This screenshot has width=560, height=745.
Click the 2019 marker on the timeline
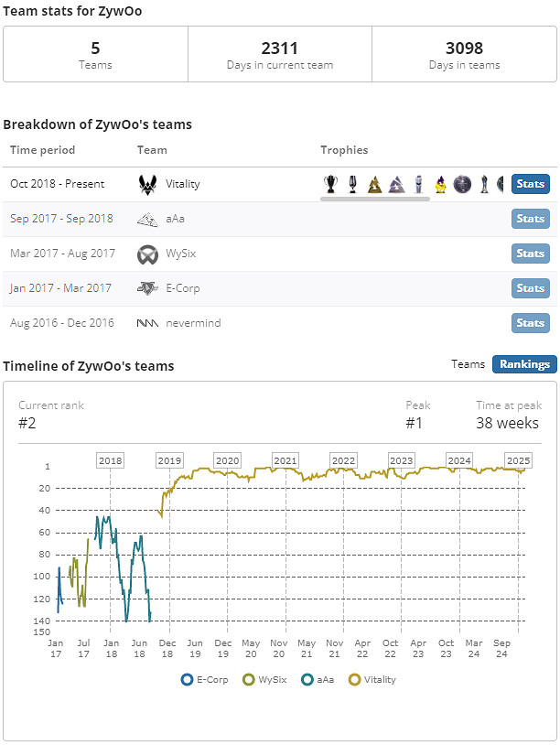[x=168, y=460]
